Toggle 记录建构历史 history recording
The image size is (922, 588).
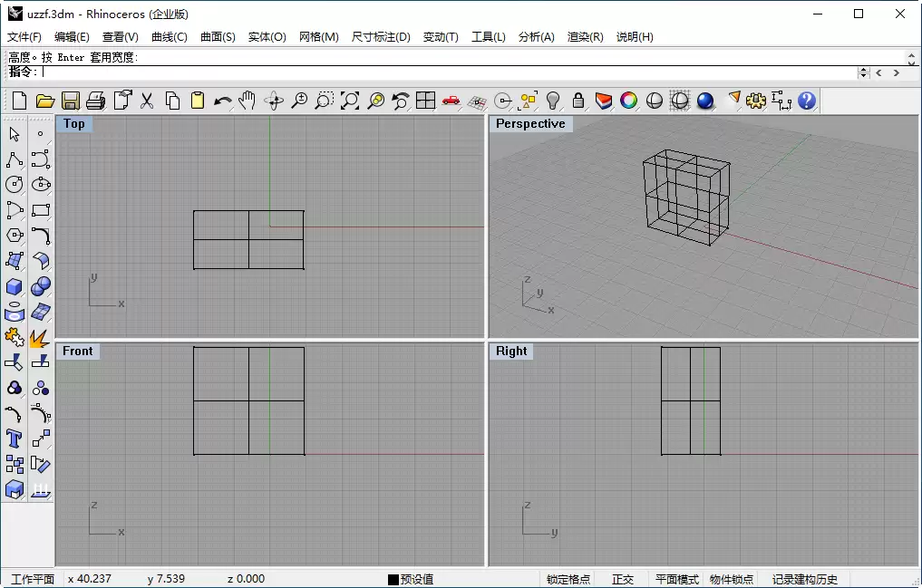point(804,579)
